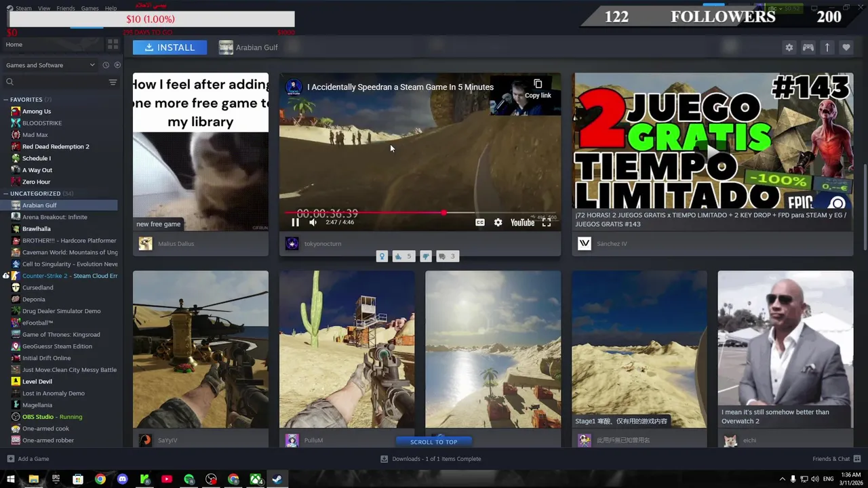The image size is (868, 488).
Task: Click the upward arrow icon in header
Action: click(x=827, y=47)
